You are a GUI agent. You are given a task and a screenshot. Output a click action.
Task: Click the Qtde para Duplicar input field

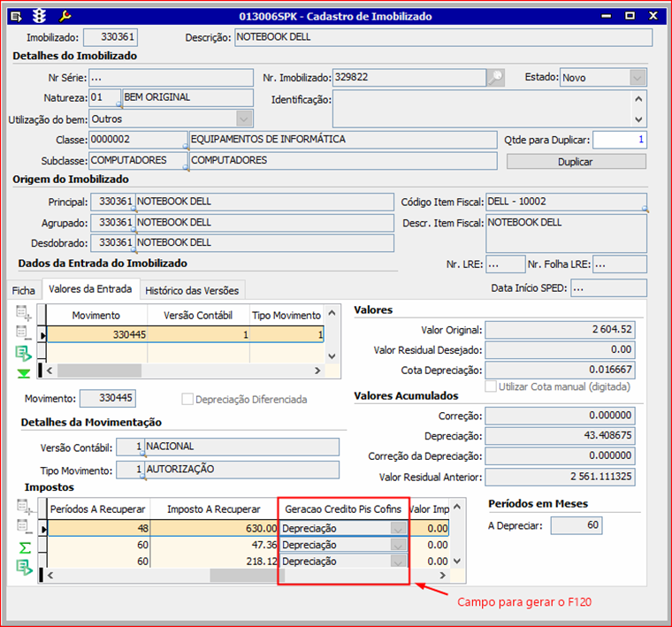coord(619,140)
